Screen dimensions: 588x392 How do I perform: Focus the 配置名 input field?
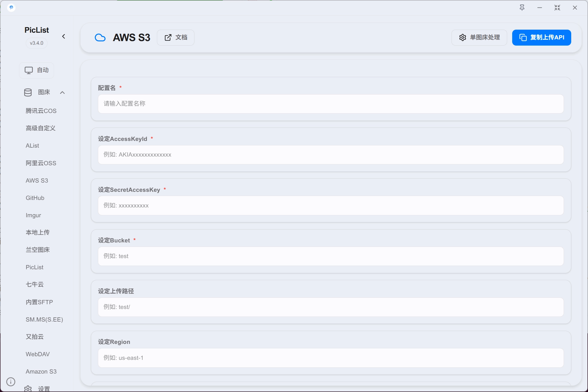coord(331,104)
